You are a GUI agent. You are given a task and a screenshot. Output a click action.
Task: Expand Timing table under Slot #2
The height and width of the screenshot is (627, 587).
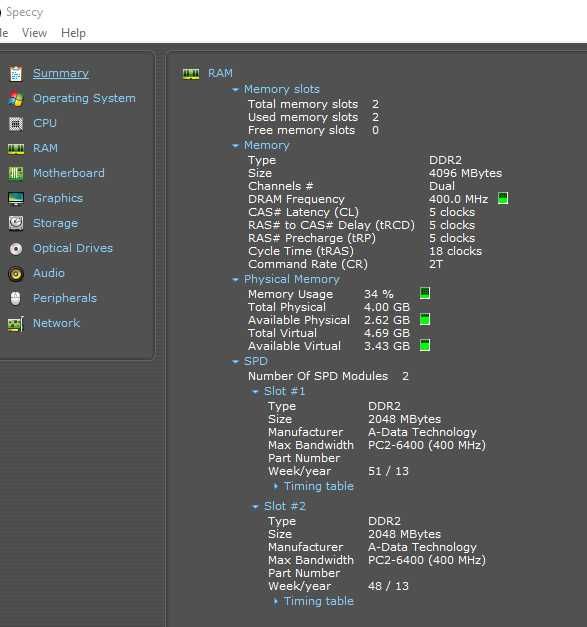click(x=276, y=601)
